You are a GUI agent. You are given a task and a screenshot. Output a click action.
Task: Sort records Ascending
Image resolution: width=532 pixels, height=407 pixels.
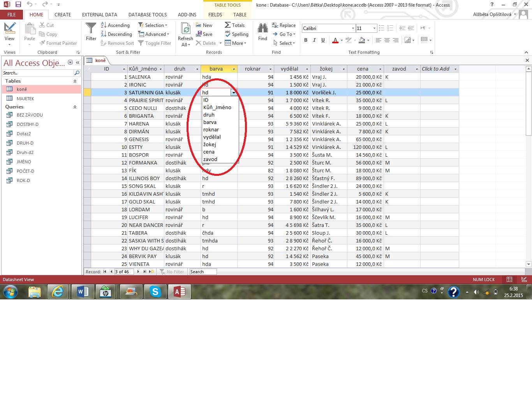[115, 25]
